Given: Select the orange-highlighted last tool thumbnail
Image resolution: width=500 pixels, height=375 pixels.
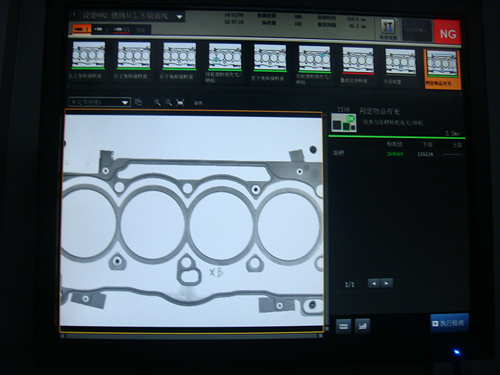Looking at the screenshot, I should tap(442, 69).
